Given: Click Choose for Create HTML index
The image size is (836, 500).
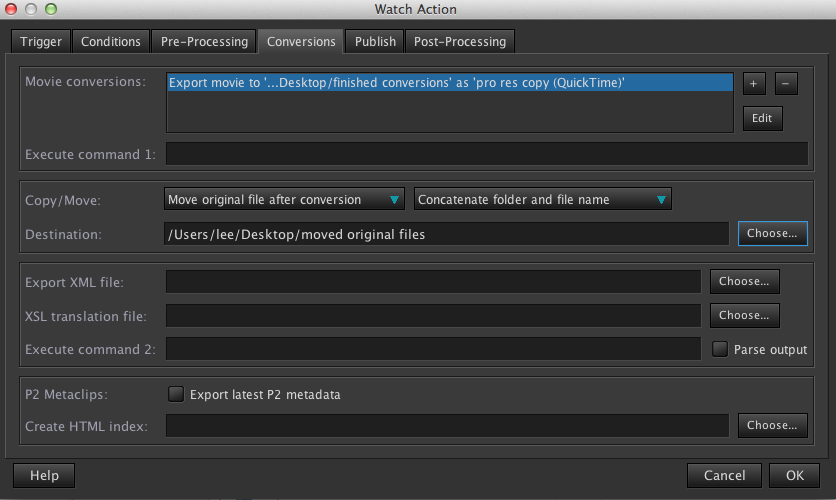Looking at the screenshot, I should click(772, 425).
